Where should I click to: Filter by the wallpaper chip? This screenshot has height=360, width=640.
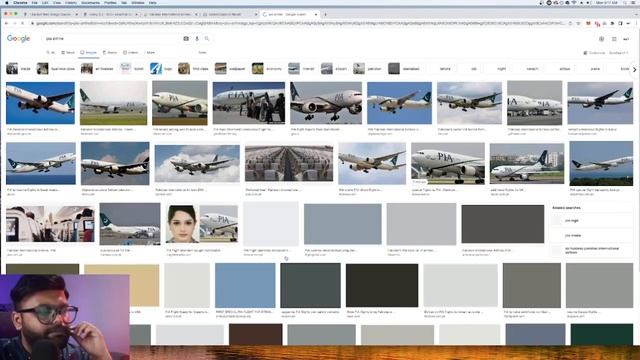pos(231,69)
